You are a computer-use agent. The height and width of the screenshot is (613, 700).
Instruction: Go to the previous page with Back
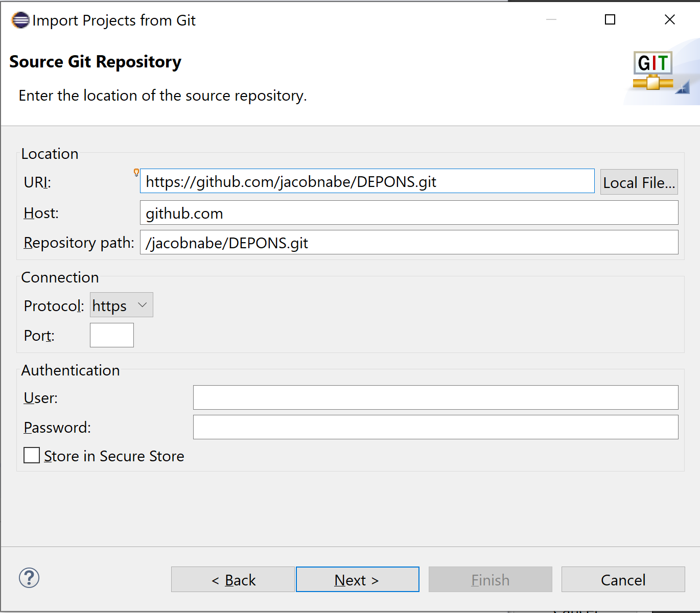coord(233,579)
